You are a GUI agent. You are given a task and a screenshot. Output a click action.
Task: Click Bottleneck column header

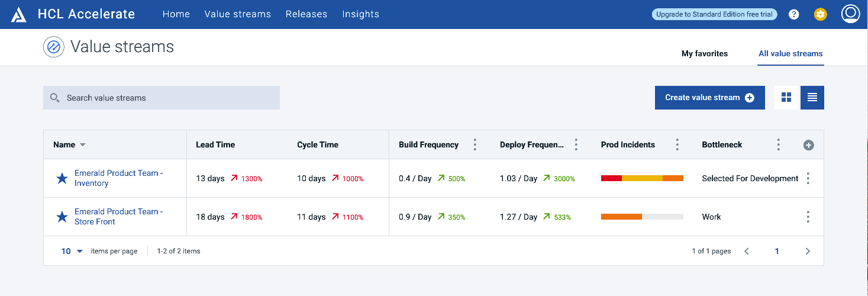(722, 144)
